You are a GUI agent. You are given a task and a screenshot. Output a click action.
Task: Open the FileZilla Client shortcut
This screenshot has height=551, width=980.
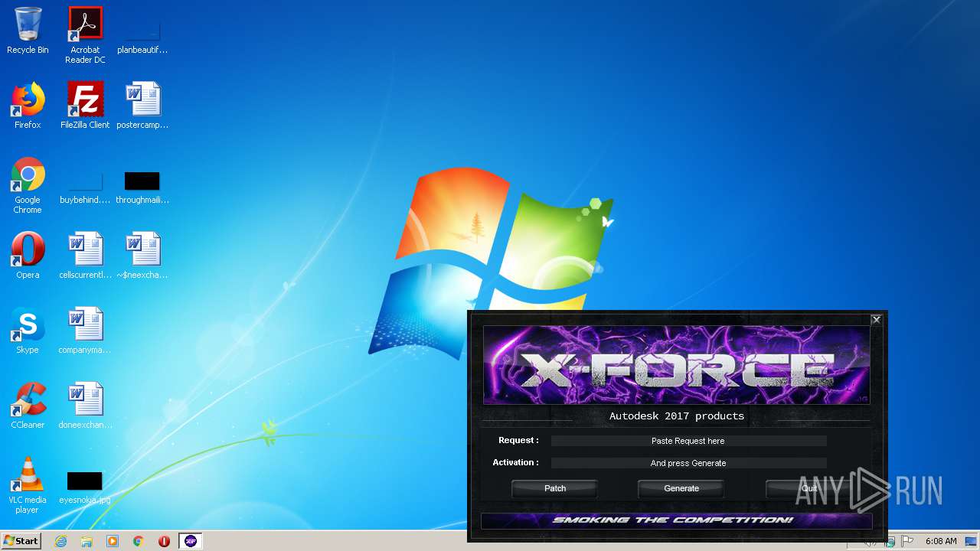pyautogui.click(x=85, y=106)
